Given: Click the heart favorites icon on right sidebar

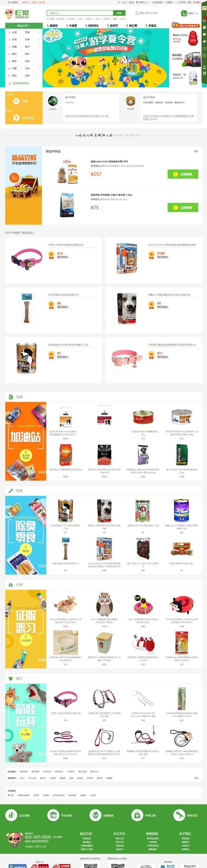Looking at the screenshot, I should click(204, 41).
